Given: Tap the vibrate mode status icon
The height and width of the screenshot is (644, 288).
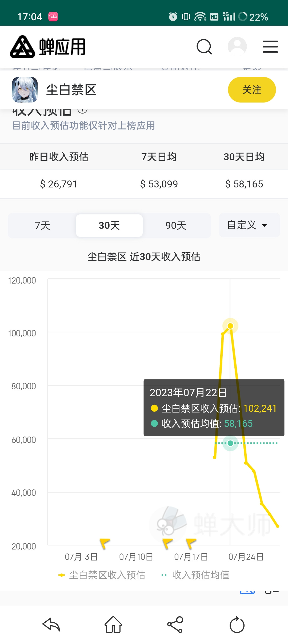Looking at the screenshot, I should coord(186,17).
